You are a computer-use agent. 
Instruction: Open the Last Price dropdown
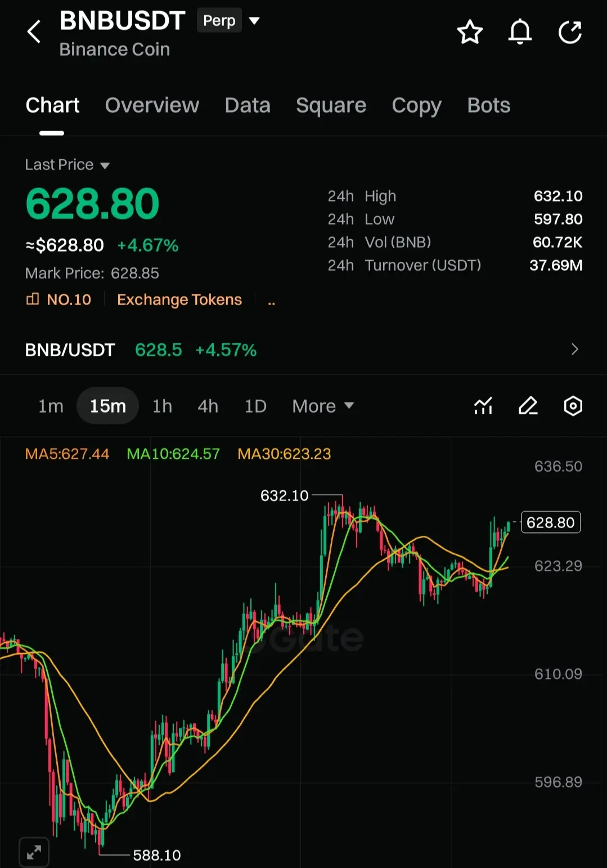click(x=105, y=165)
